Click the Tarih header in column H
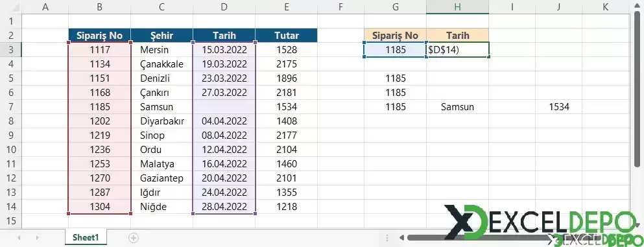Image resolution: width=644 pixels, height=247 pixels. tap(457, 35)
